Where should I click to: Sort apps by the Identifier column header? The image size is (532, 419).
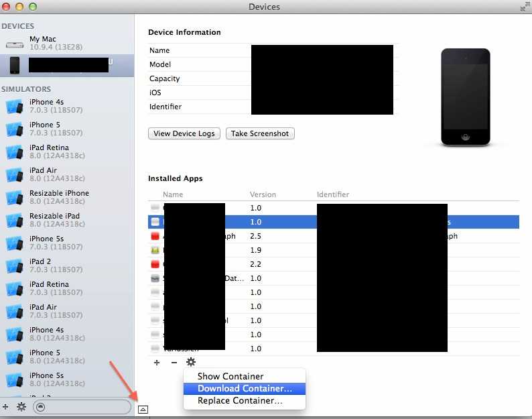[333, 194]
